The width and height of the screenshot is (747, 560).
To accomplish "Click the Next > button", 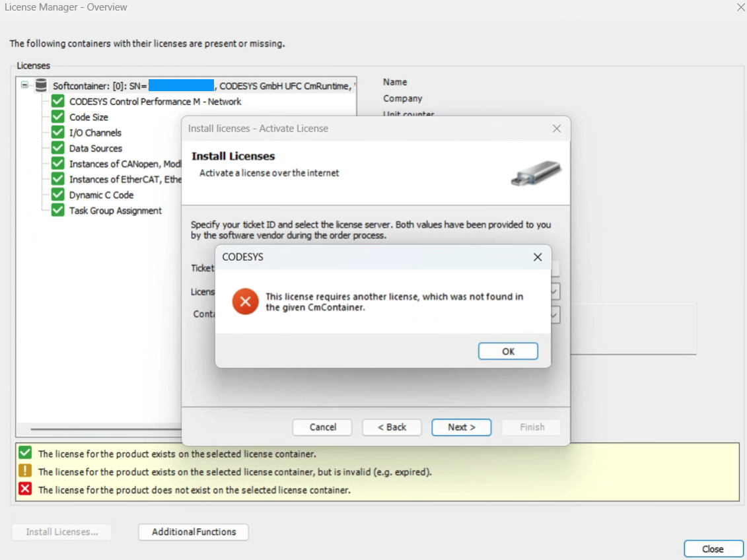I will (x=461, y=427).
